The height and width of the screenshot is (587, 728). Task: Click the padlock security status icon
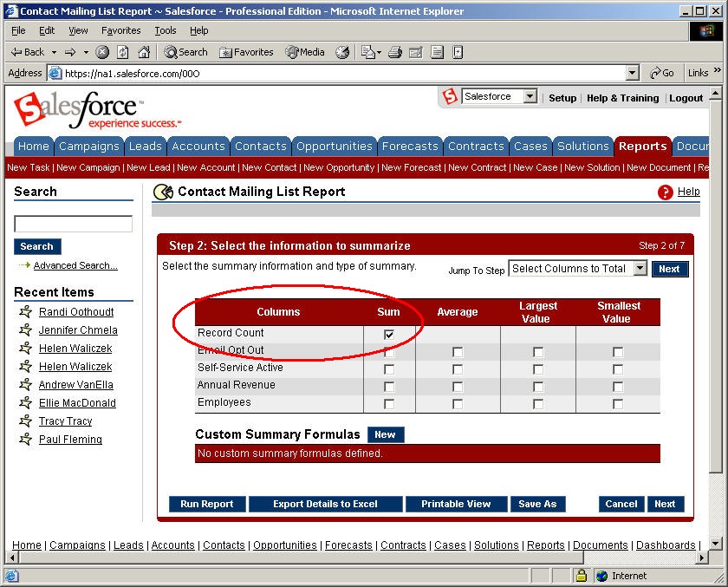coord(582,576)
